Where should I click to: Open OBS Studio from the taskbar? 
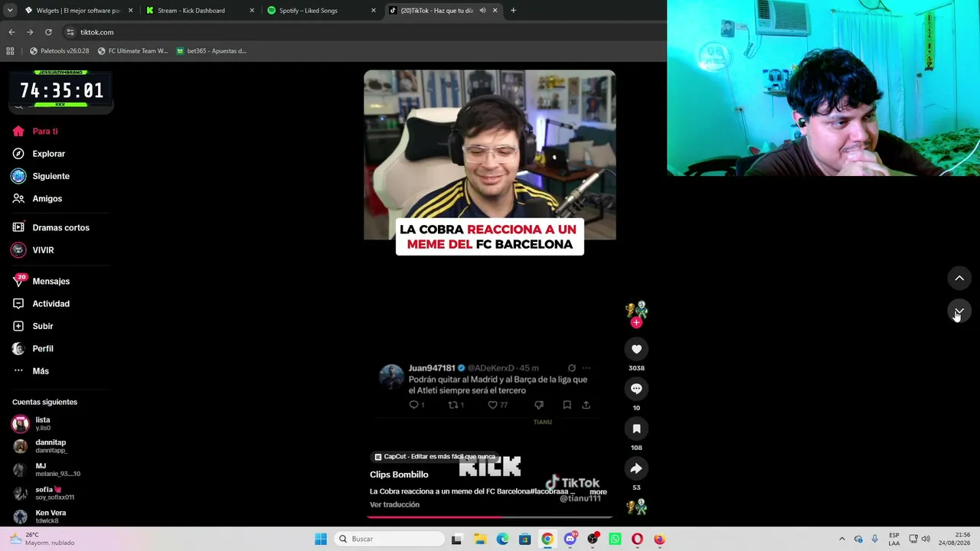[x=592, y=539]
